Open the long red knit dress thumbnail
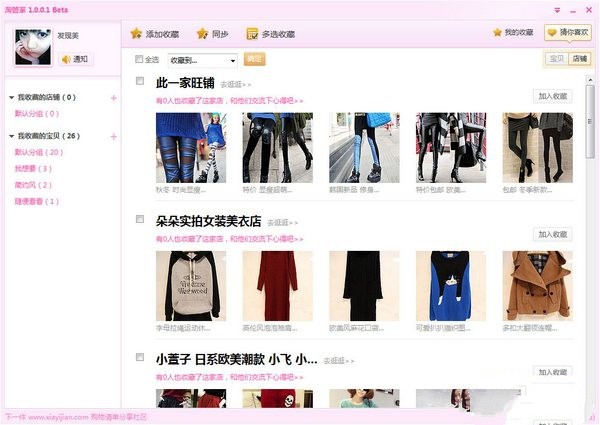This screenshot has width=600, height=425. tap(277, 286)
